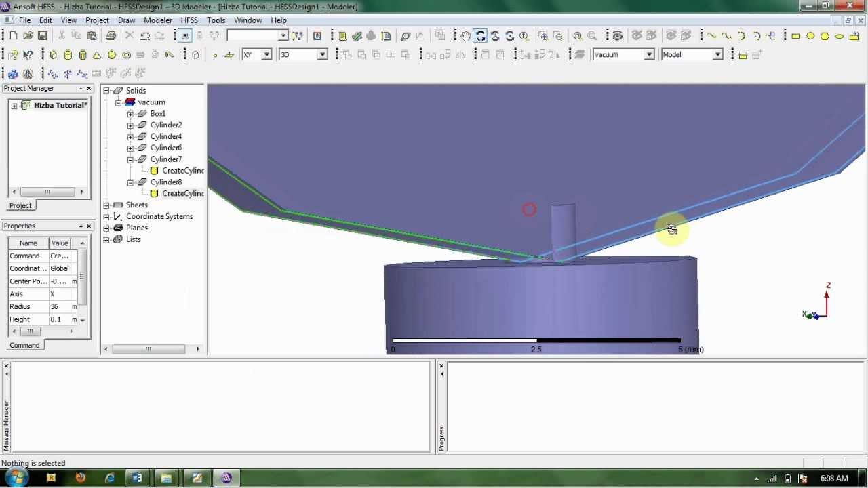Click the Paste clipboard icon
The height and width of the screenshot is (488, 868).
(92, 35)
